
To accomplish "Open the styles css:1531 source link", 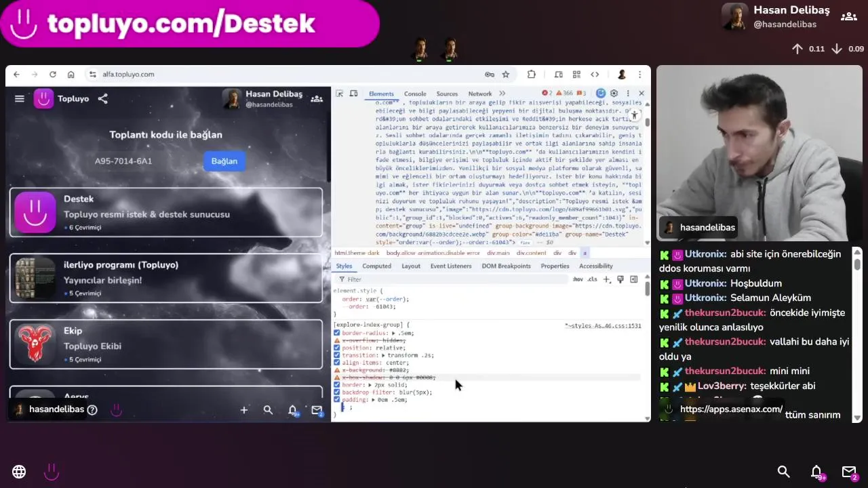I will [x=602, y=326].
